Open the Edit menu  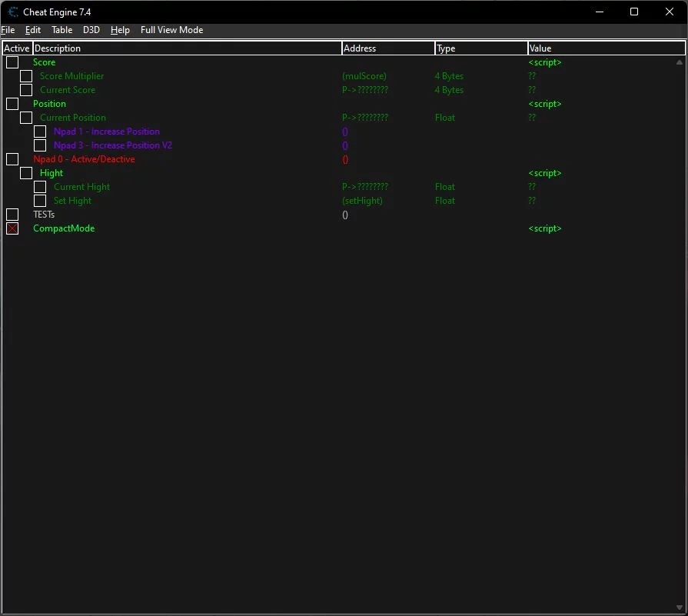click(x=33, y=30)
